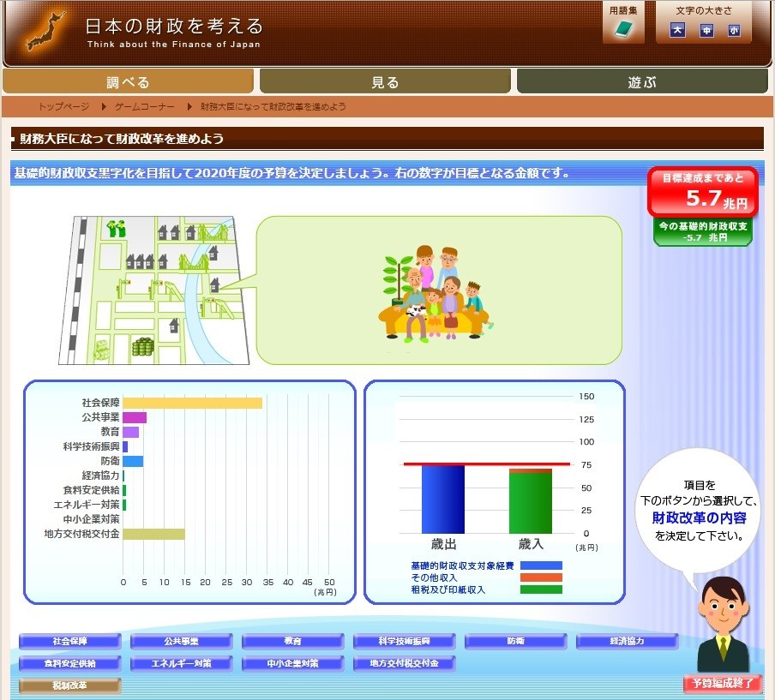Viewport: 775px width, 700px height.
Task: Set text size to small (小)
Action: [734, 31]
